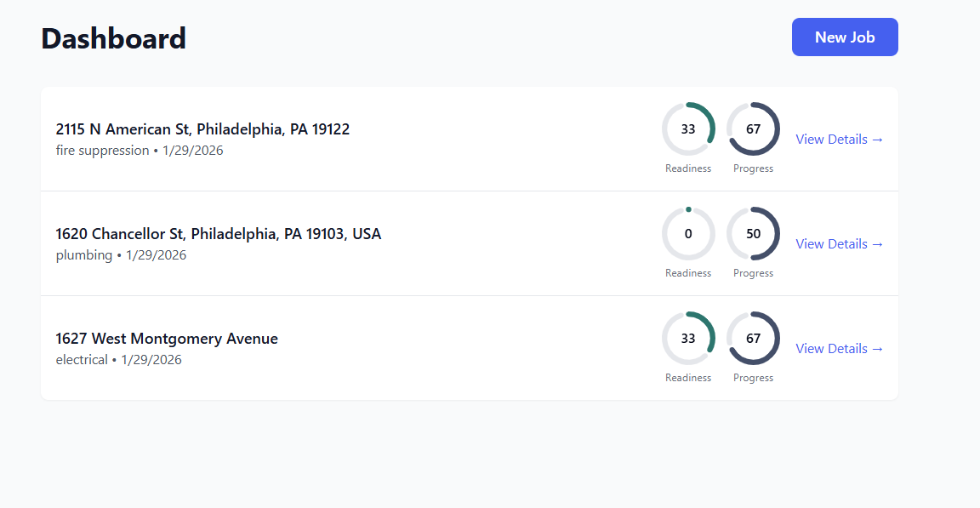
Task: Click the Progress ring for 2115 N American St
Action: (754, 128)
